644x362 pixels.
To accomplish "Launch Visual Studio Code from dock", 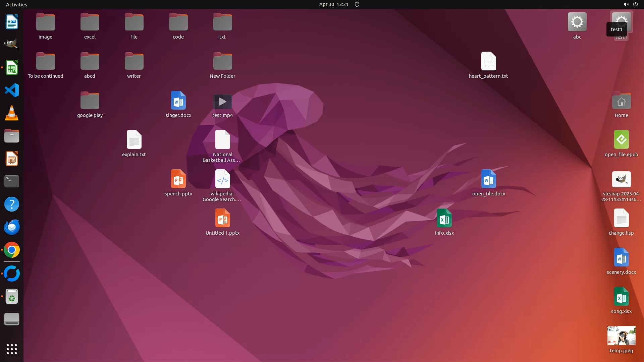I will [x=12, y=90].
